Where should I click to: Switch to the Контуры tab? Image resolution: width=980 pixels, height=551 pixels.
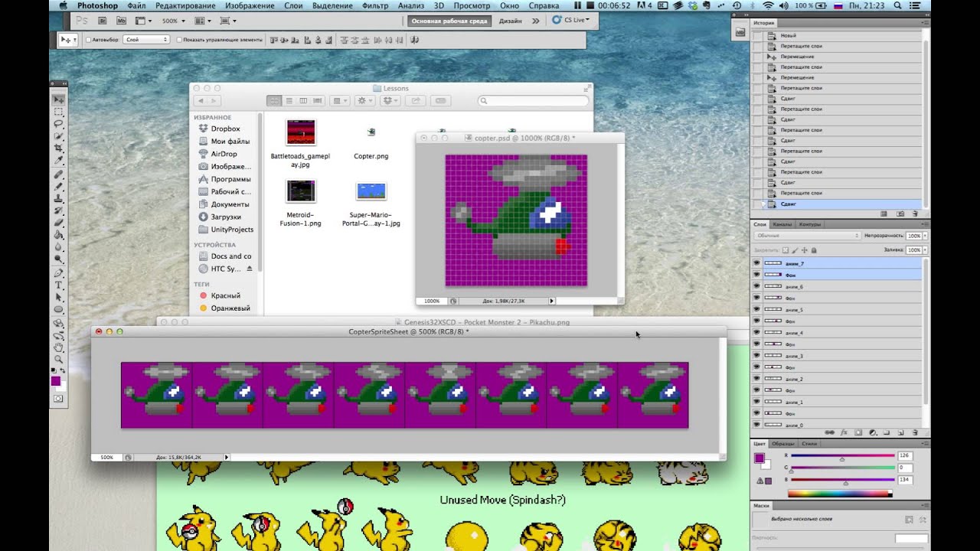click(x=809, y=224)
